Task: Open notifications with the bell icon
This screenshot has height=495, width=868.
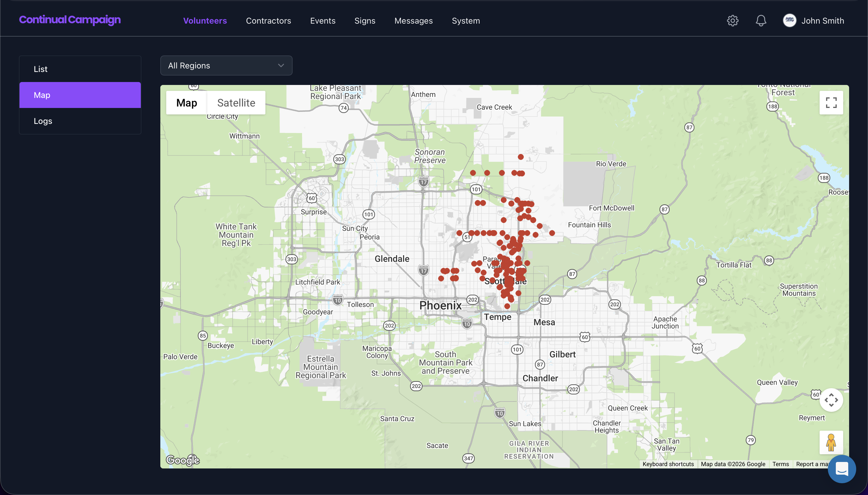Action: click(x=761, y=21)
